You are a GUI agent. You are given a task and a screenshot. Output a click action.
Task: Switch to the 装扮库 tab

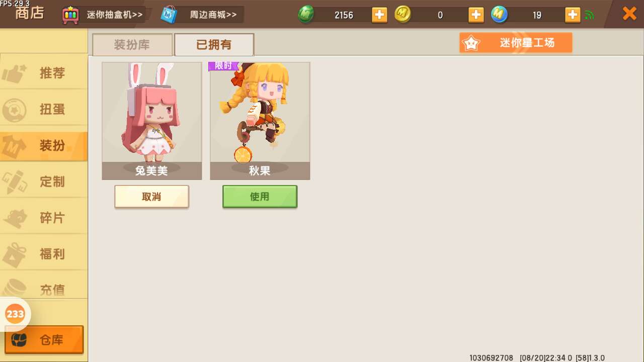(132, 45)
